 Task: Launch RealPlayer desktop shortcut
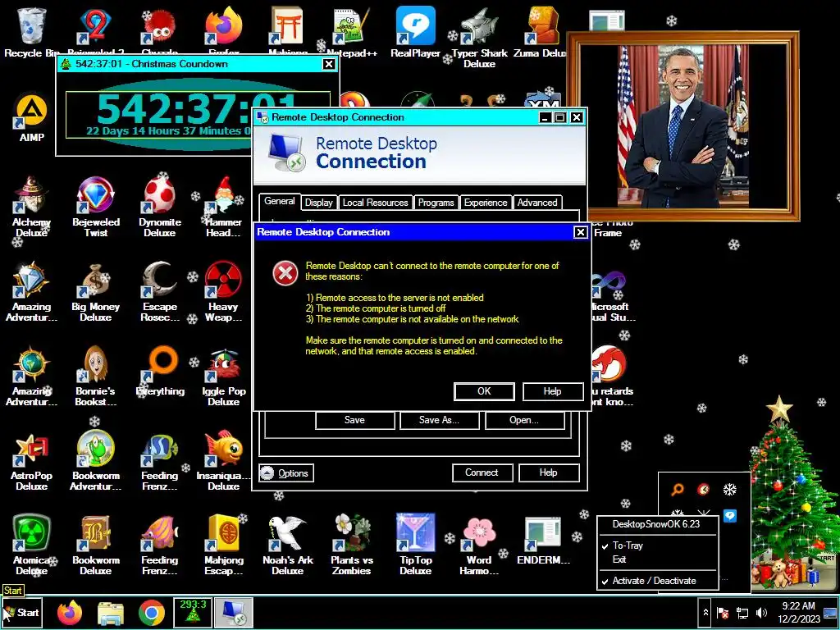point(415,31)
